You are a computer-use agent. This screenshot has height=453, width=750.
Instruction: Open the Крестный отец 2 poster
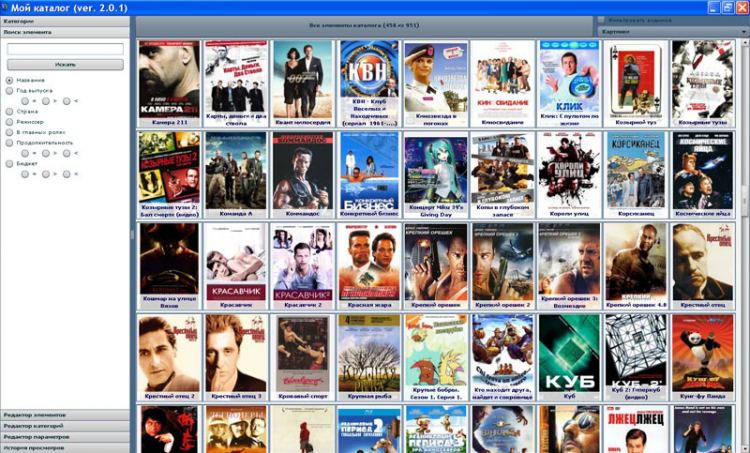(169, 353)
